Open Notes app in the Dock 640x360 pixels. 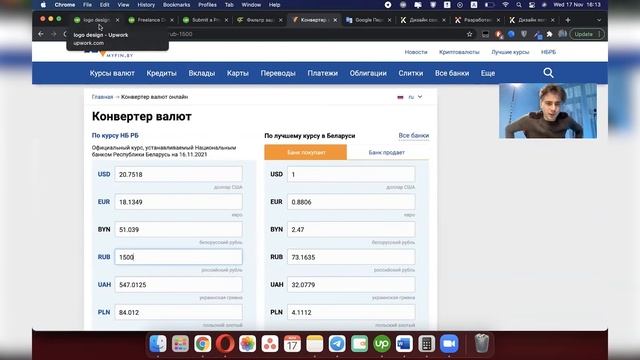[315, 344]
